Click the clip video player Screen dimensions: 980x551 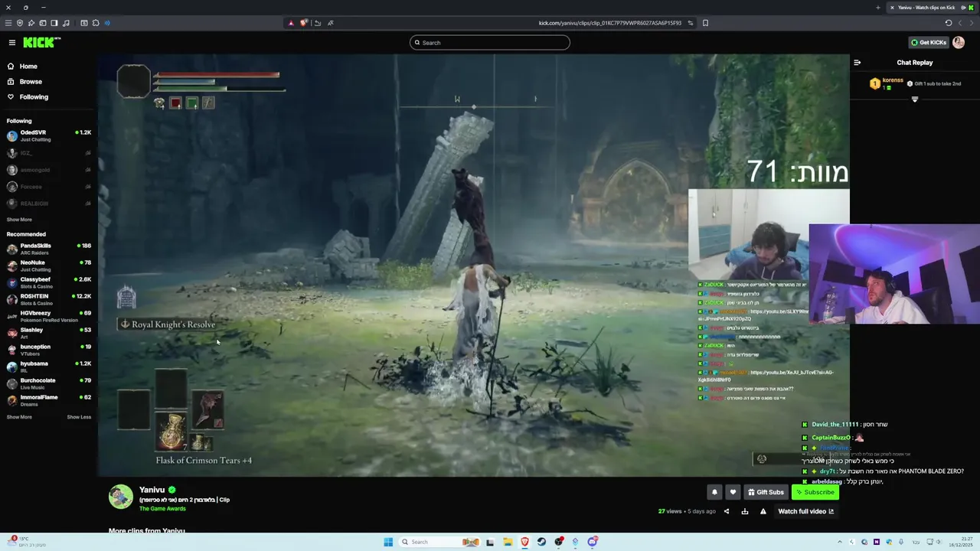click(x=473, y=265)
